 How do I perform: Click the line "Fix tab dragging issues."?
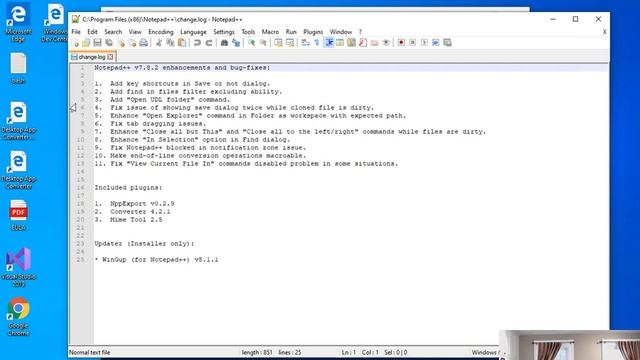(158, 124)
